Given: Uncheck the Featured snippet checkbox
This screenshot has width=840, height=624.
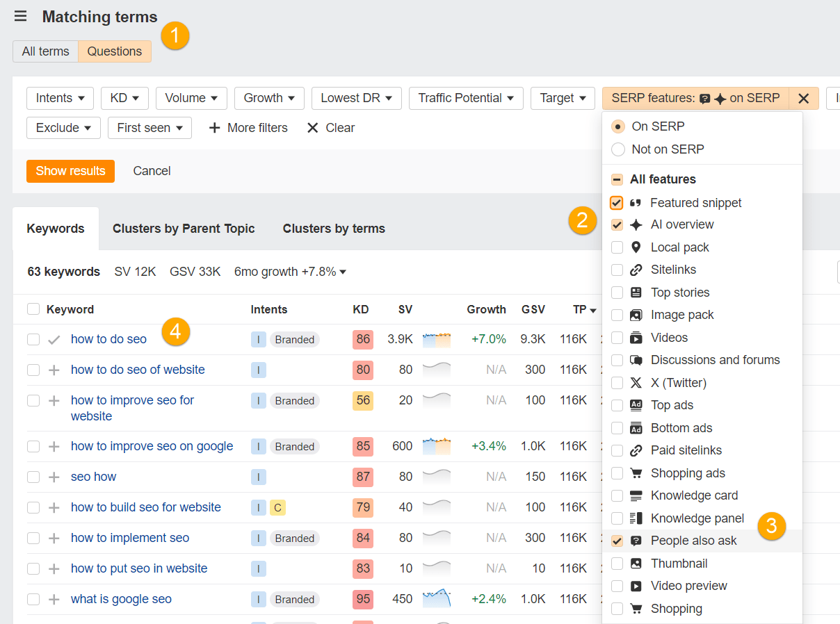Looking at the screenshot, I should coord(616,202).
